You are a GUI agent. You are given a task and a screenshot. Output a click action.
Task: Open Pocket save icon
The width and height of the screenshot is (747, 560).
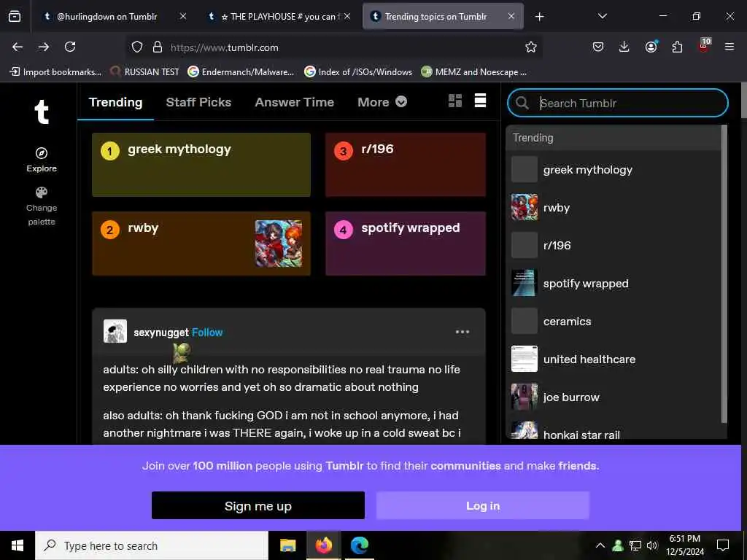click(x=598, y=47)
